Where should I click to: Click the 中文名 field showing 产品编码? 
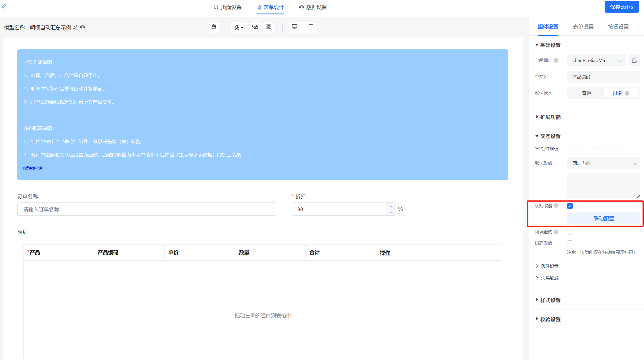(x=603, y=77)
